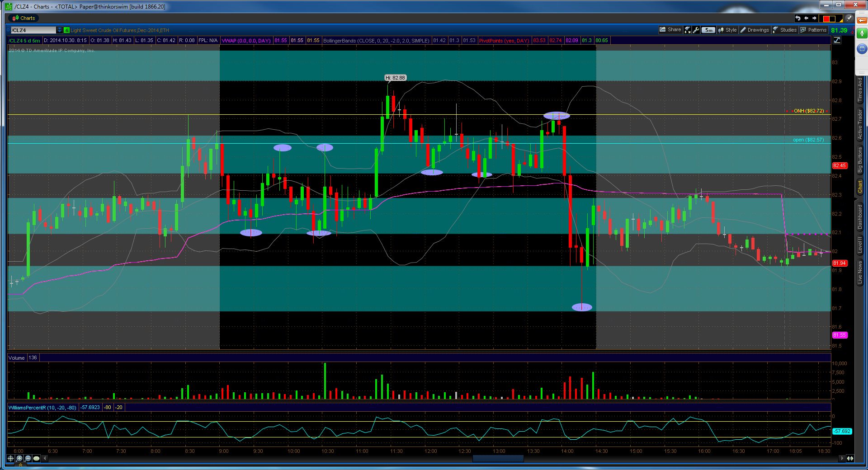The height and width of the screenshot is (470, 868).
Task: Click the 82.45 red price tag
Action: [x=840, y=166]
